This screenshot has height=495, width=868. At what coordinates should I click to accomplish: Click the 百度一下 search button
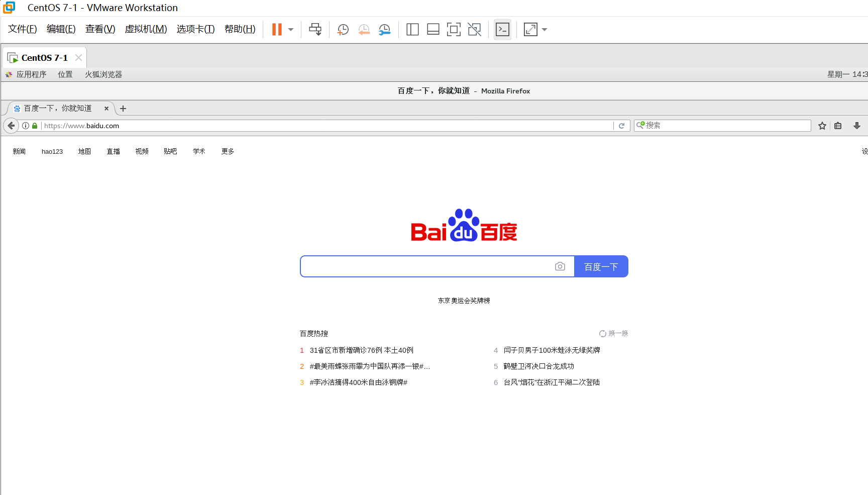coord(601,266)
